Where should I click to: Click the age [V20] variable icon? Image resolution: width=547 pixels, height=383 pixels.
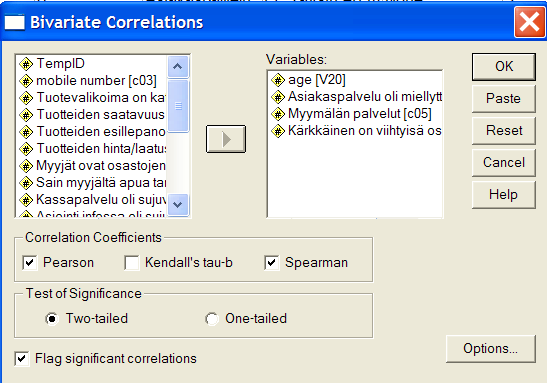tap(278, 80)
